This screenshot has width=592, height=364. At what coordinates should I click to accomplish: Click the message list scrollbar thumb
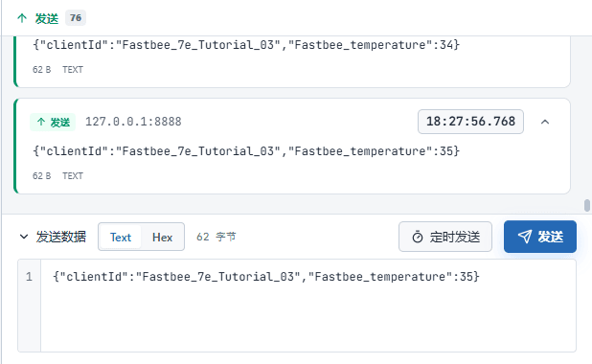(586, 205)
